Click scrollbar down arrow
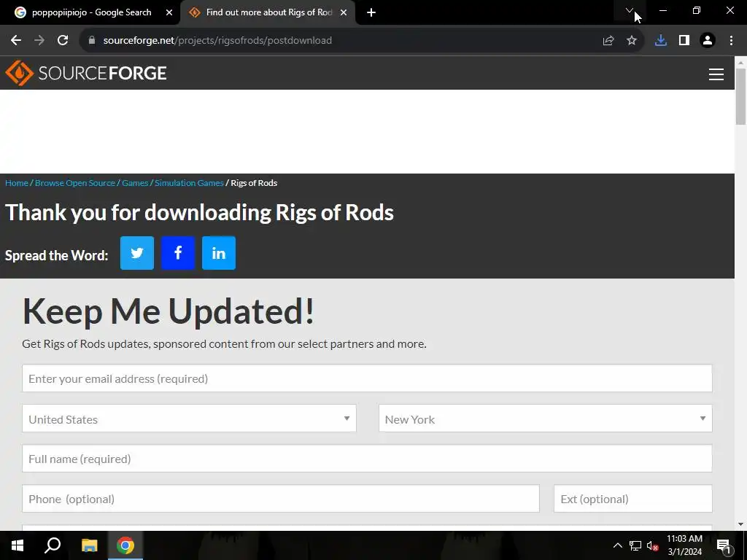This screenshot has height=560, width=747. click(741, 524)
